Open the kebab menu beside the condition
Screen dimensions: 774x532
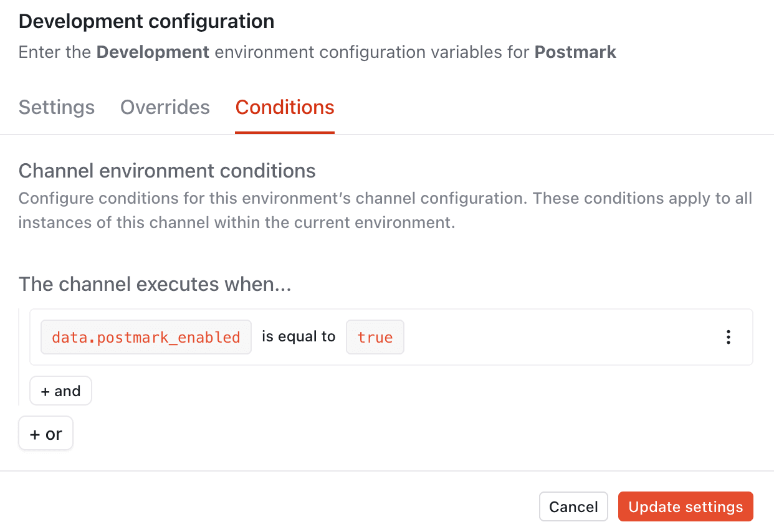pos(728,336)
